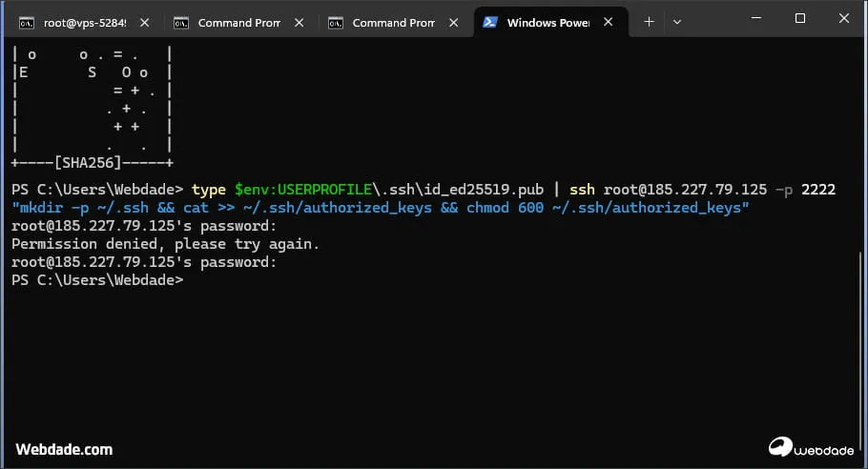
Task: Open a new tab with plus button
Action: point(649,21)
